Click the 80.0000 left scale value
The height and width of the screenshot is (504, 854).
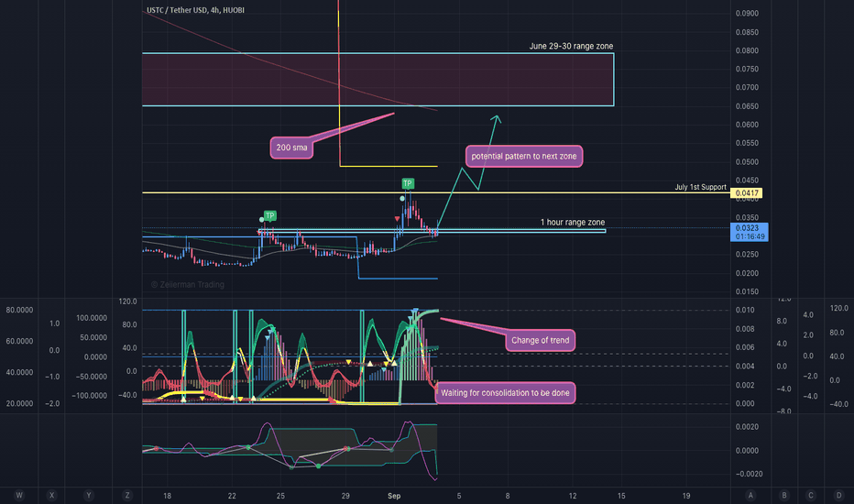19,310
